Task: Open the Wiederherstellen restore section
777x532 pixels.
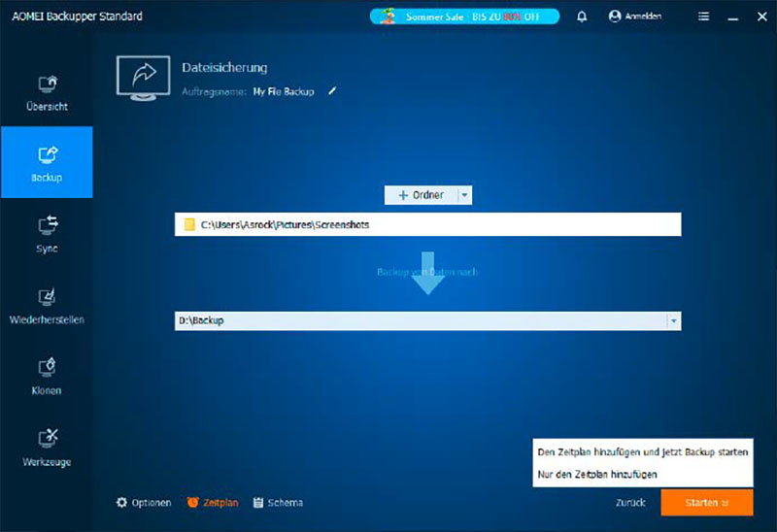Action: coord(47,305)
